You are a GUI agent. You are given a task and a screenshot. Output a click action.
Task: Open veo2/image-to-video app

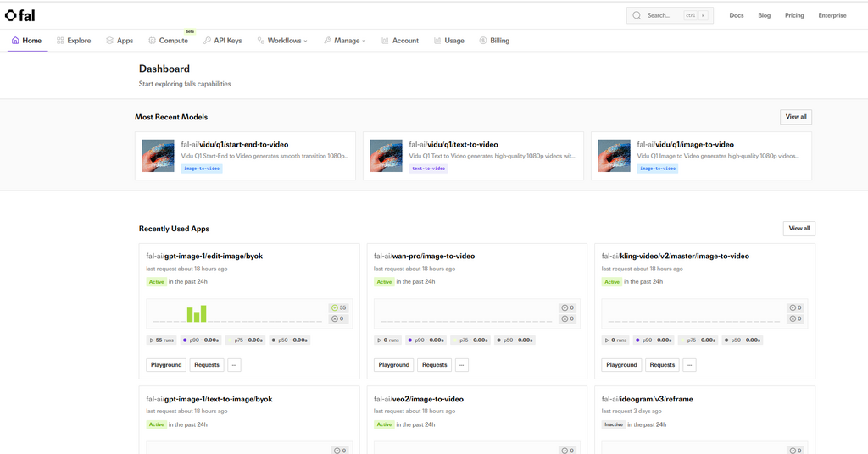(419, 399)
